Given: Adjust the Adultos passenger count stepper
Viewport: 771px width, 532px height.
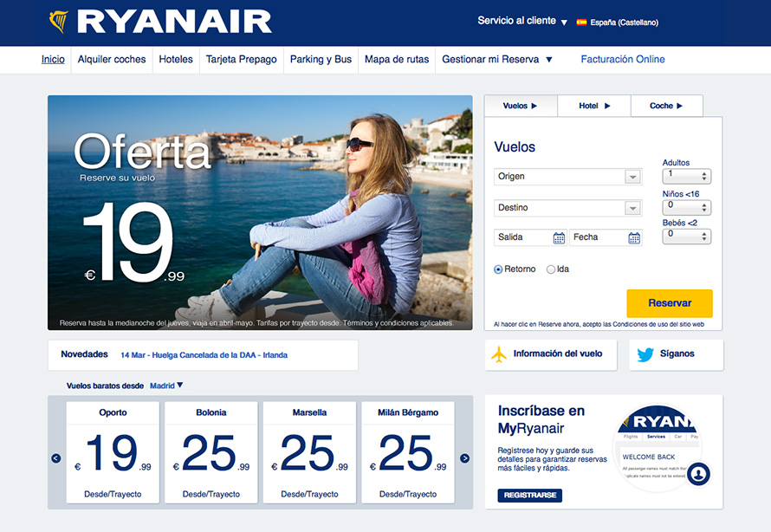Looking at the screenshot, I should pos(704,176).
